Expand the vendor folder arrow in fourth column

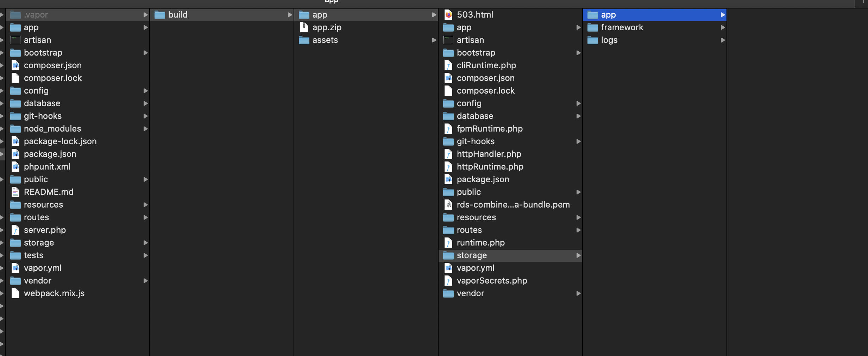click(x=578, y=293)
